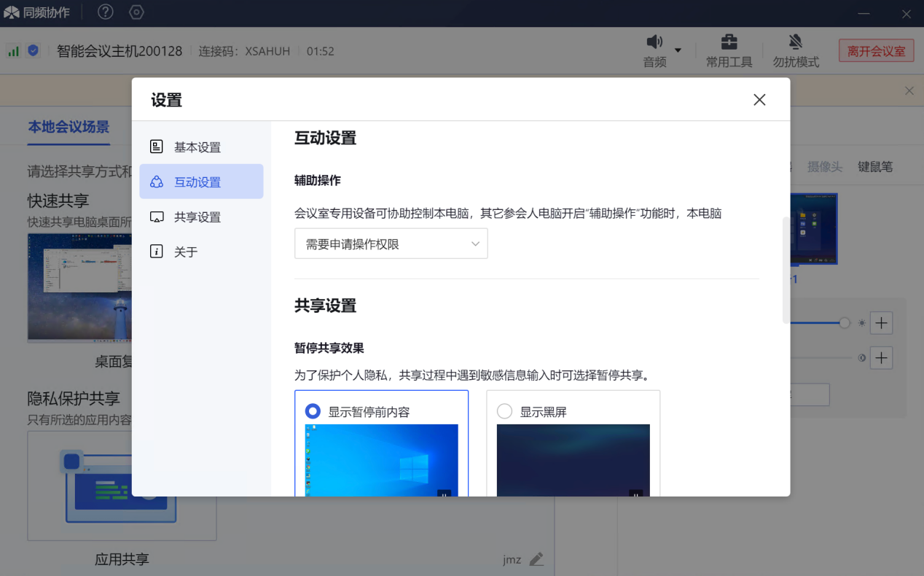Click the settings dialog vertical scrollbar
Viewport: 924px width, 576px height.
pos(786,270)
